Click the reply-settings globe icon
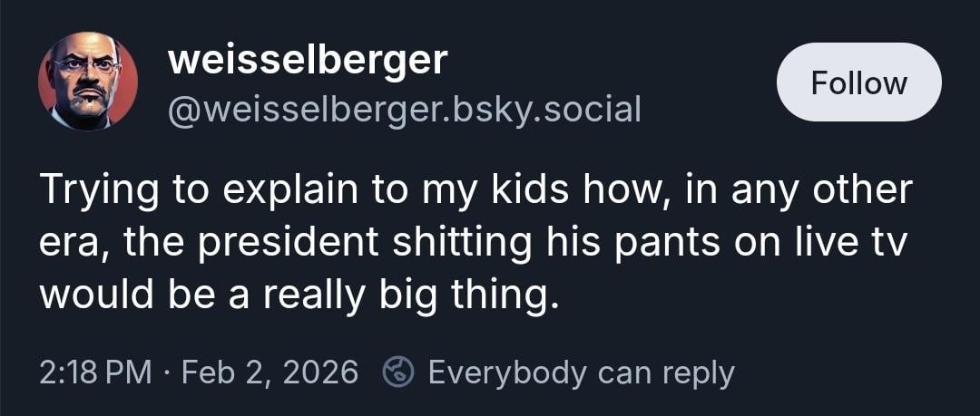Image resolution: width=980 pixels, height=416 pixels. tap(398, 372)
